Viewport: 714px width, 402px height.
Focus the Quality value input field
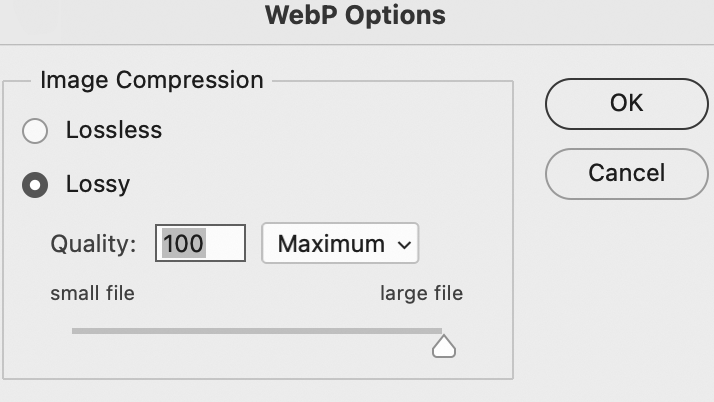pyautogui.click(x=200, y=243)
